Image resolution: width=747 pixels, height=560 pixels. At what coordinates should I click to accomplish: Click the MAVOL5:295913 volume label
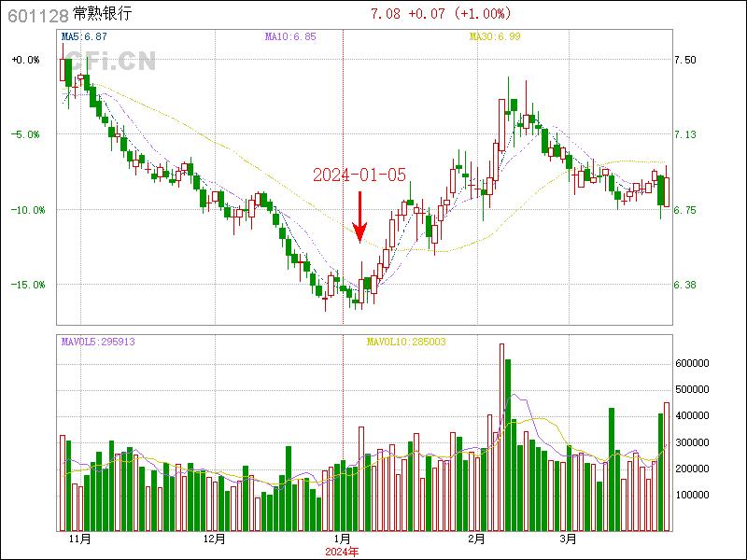98,342
